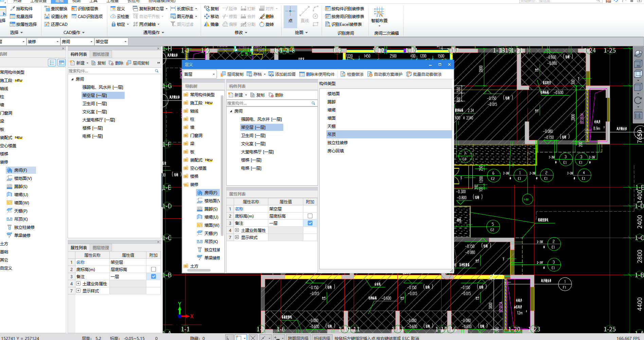Click 复制 in dialog 构件列表

257,95
